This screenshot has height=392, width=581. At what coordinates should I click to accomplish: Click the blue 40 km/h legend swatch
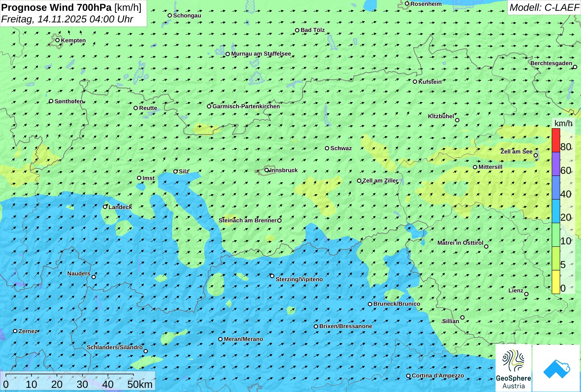(x=556, y=188)
